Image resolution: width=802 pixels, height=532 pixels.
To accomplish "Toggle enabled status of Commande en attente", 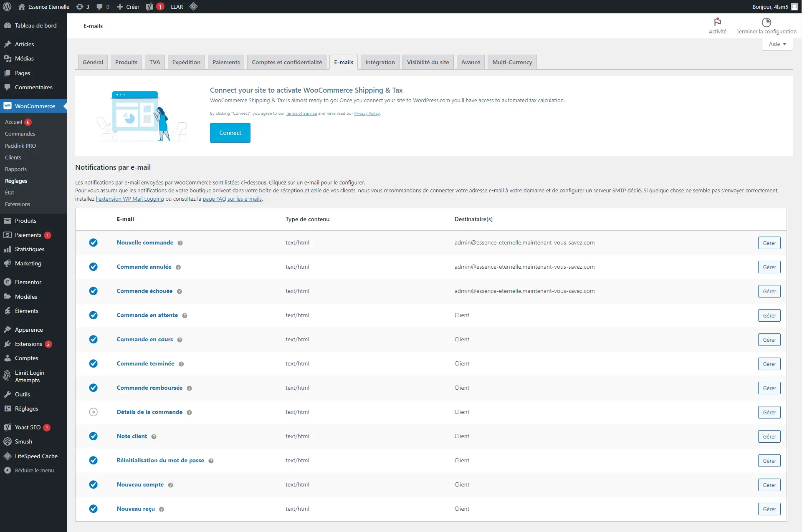I will coord(94,315).
